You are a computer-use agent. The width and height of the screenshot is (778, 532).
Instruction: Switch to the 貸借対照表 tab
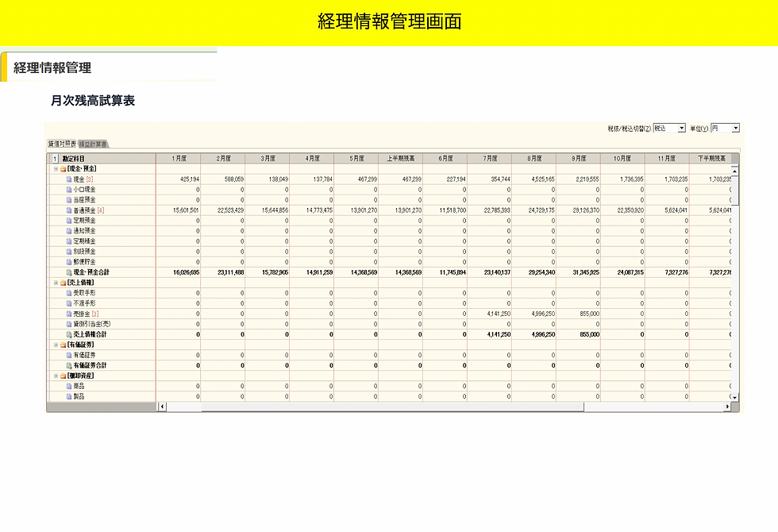coord(62,144)
